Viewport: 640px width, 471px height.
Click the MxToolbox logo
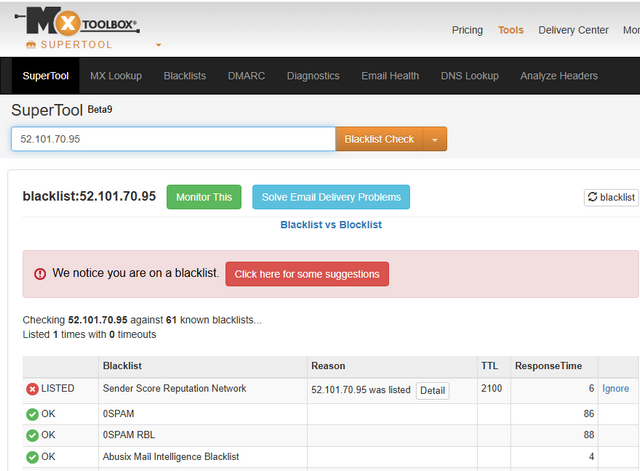pos(77,21)
